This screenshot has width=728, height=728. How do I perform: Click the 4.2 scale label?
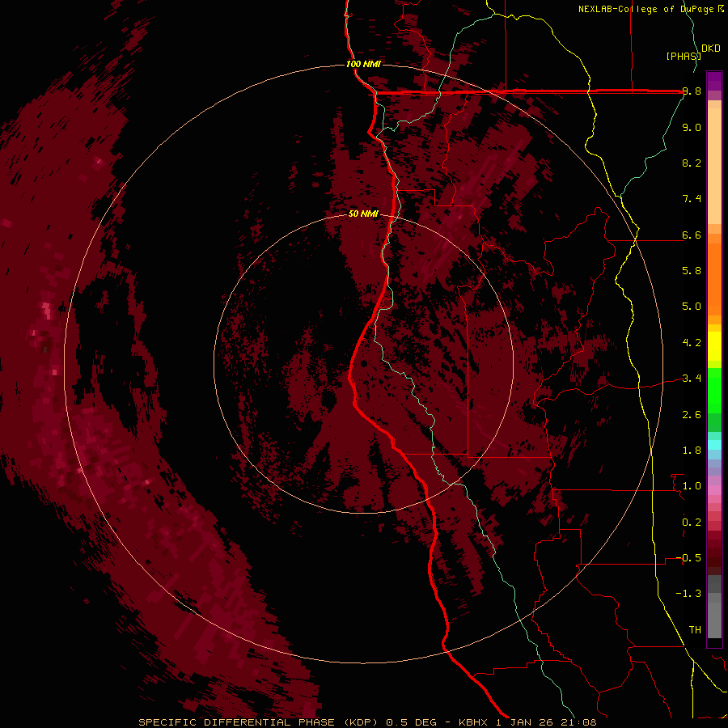click(692, 343)
